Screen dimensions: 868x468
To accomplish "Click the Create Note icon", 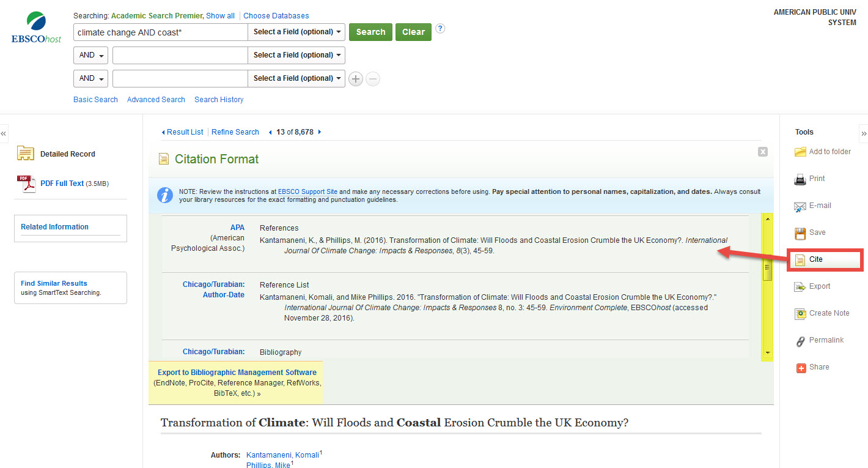I will 800,314.
